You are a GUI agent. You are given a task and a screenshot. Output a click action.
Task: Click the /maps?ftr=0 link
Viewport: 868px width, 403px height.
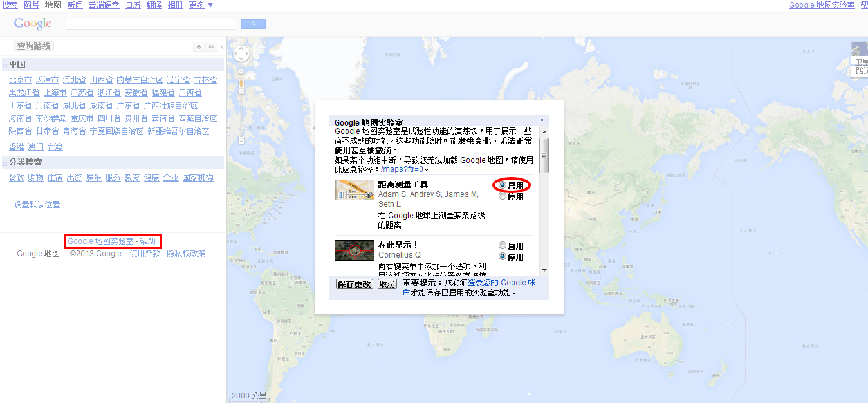pos(402,169)
